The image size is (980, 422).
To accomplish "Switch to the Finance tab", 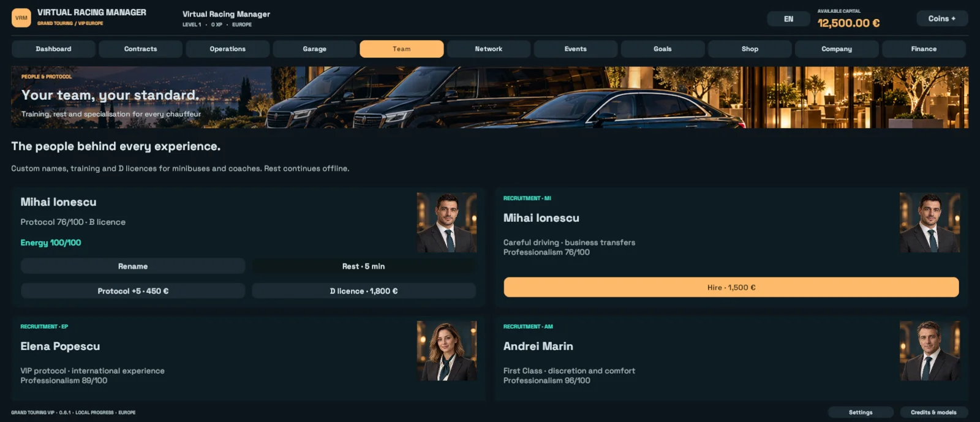I will tap(924, 49).
